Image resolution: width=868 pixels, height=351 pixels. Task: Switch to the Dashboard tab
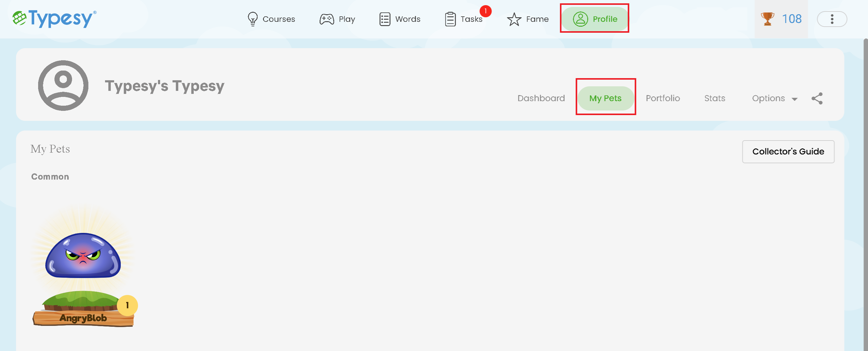pos(541,98)
